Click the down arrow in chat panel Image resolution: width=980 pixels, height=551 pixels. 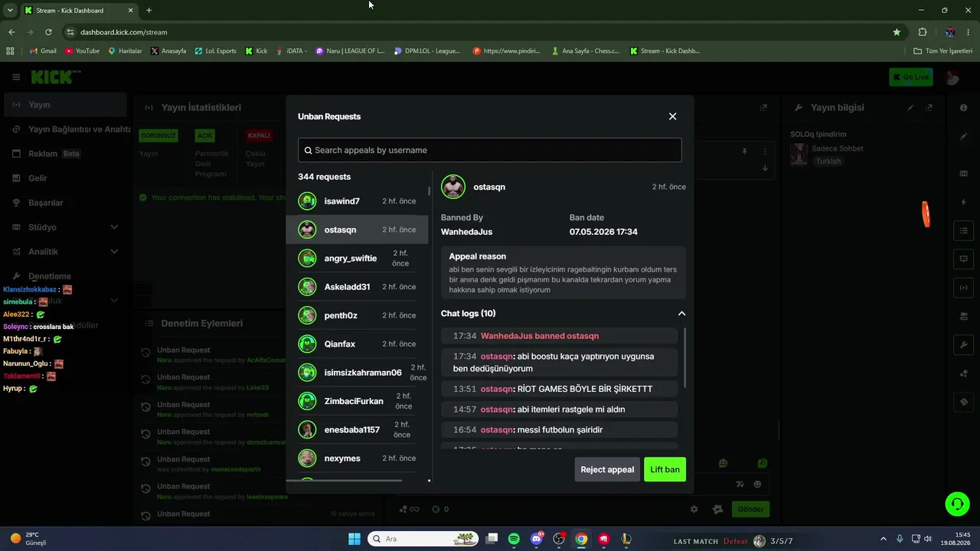(x=765, y=168)
